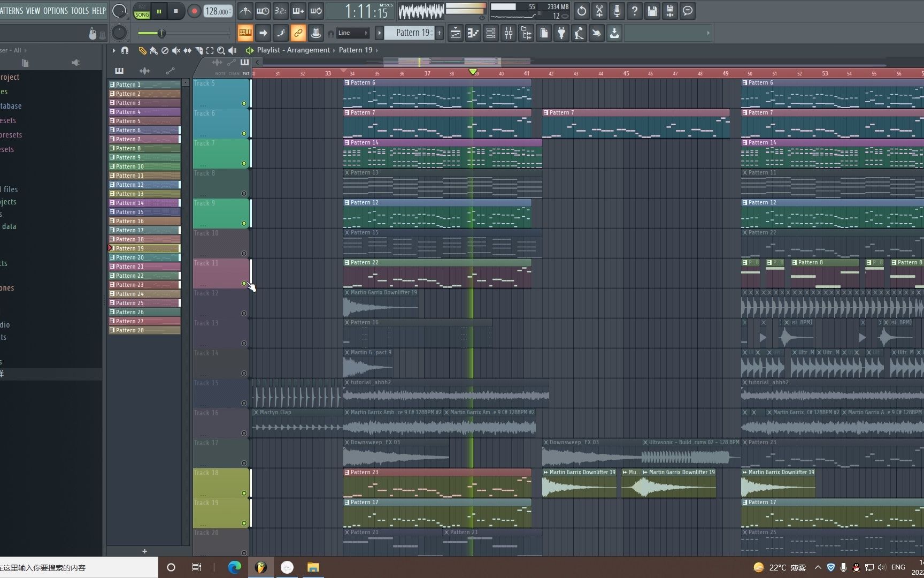Save the project with the floppy icon

[x=652, y=11]
